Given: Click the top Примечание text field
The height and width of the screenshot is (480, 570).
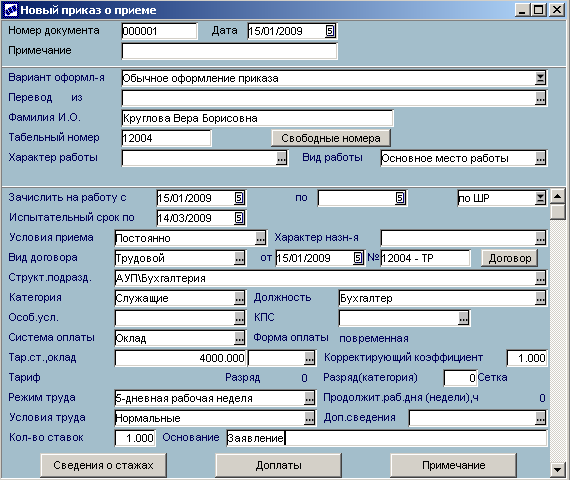Looking at the screenshot, I should coord(229,51).
